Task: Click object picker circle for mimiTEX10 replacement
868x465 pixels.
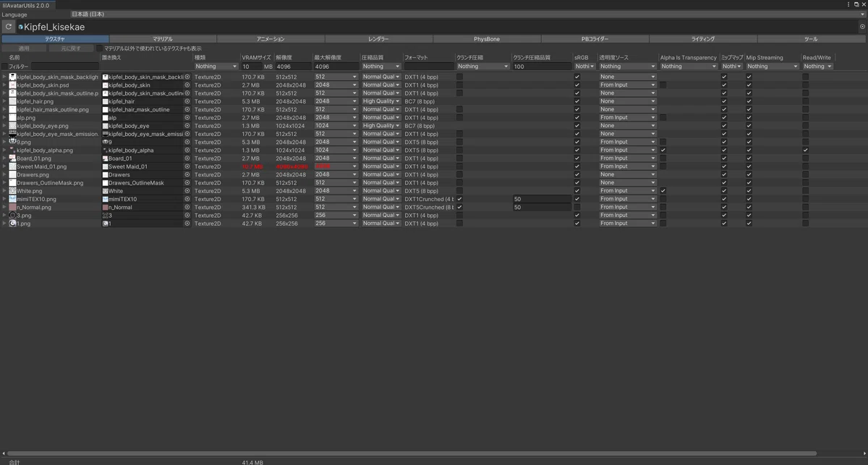Action: point(187,199)
